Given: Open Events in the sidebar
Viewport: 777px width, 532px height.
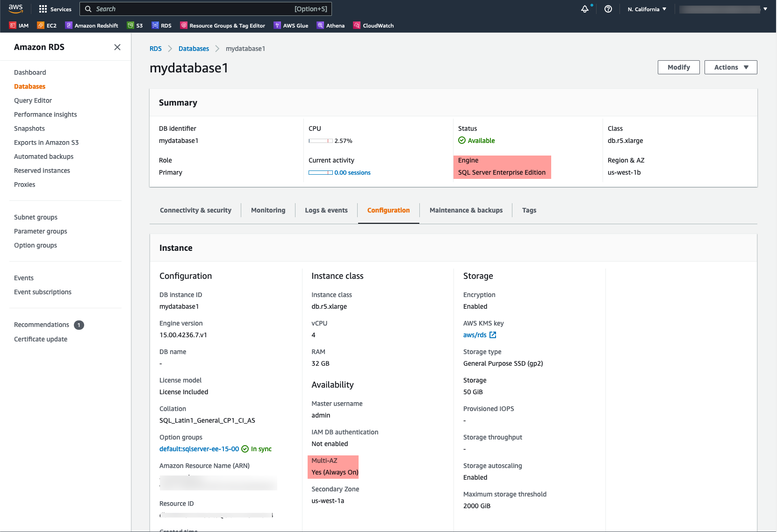Looking at the screenshot, I should (x=24, y=278).
